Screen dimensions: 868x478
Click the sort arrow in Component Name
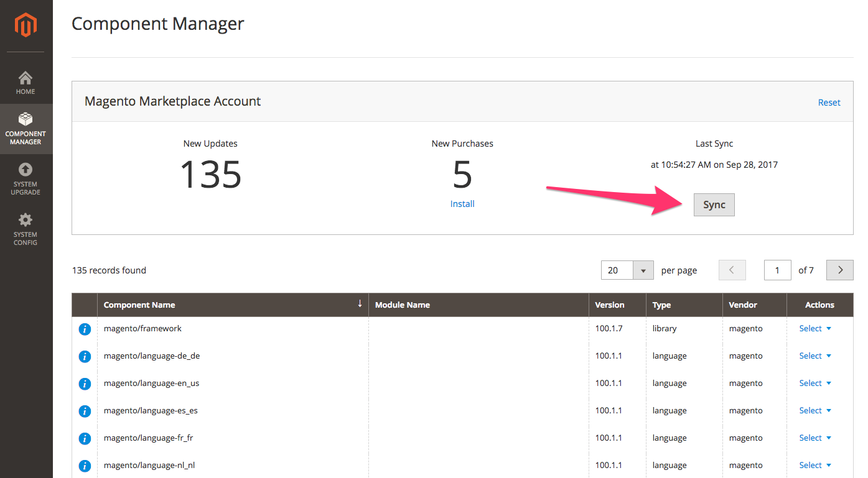[360, 303]
